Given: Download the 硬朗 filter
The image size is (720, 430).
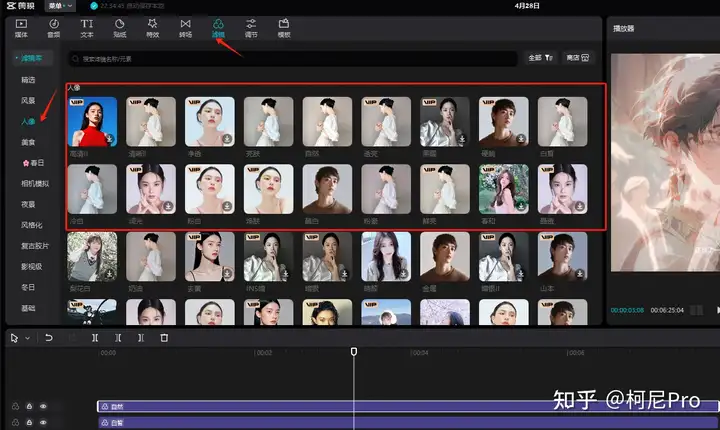Looking at the screenshot, I should (521, 138).
